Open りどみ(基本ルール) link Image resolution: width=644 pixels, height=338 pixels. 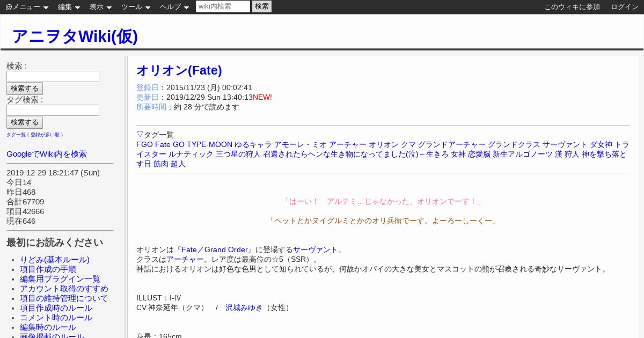(x=55, y=260)
